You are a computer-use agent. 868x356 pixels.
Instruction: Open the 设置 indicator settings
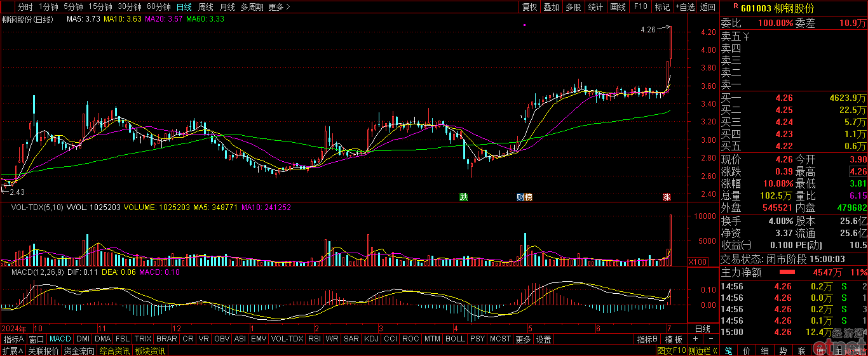point(543,340)
